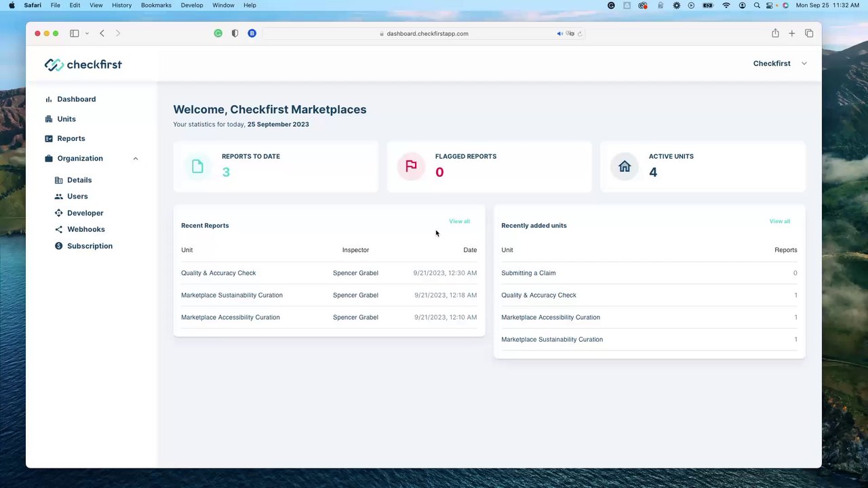Click the blue B extension icon

(252, 33)
